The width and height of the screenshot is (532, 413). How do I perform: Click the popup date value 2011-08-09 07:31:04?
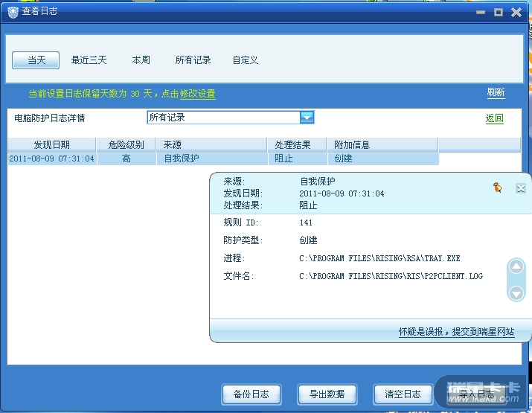point(342,193)
